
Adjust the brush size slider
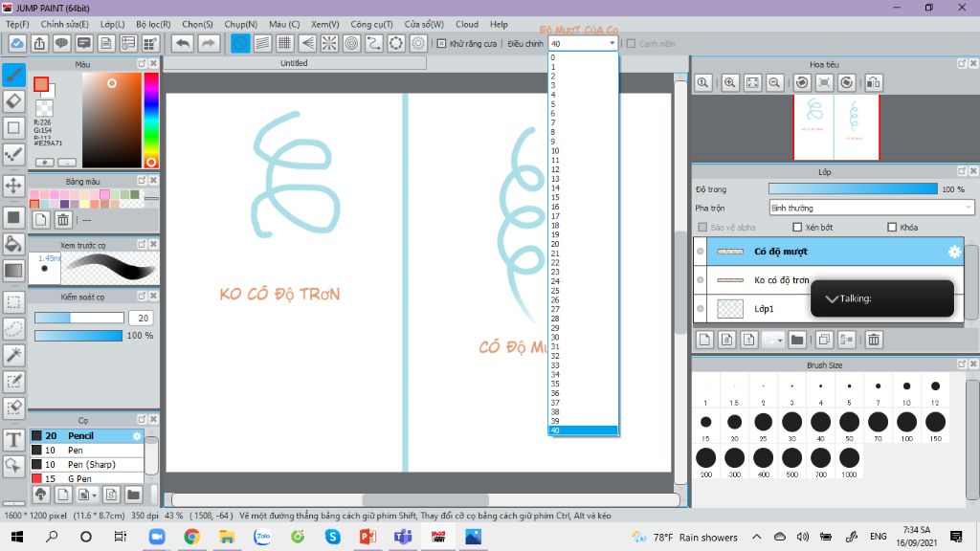(x=78, y=318)
